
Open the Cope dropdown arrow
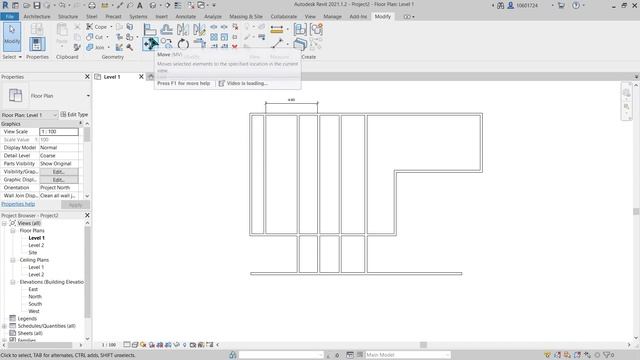[x=111, y=27]
